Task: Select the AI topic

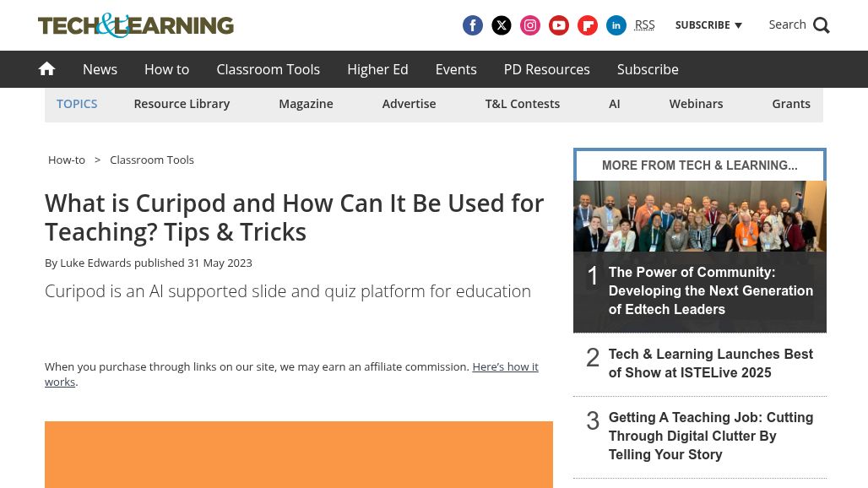Action: click(x=615, y=104)
